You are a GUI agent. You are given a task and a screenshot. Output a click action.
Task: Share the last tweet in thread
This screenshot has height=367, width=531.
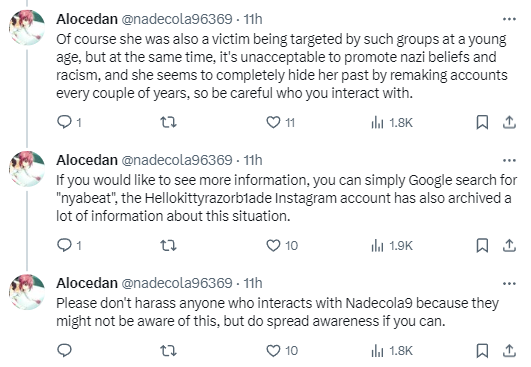509,351
